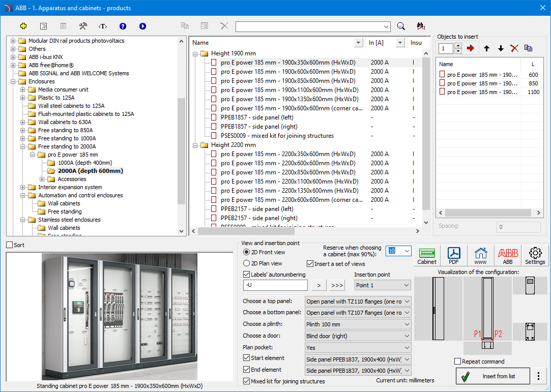The width and height of the screenshot is (551, 392).
Task: Select 1000A (depth 400mm) folder
Action: click(x=85, y=163)
